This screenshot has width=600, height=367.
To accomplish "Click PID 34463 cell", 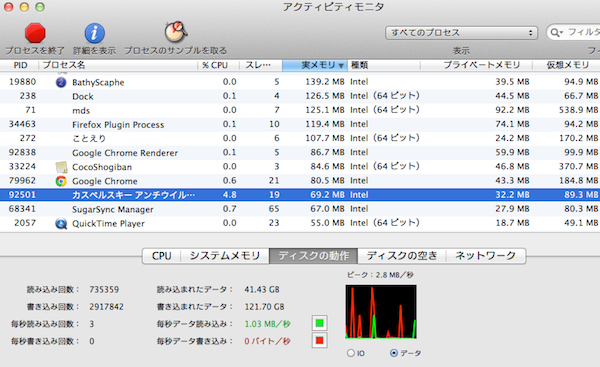I will pos(22,124).
